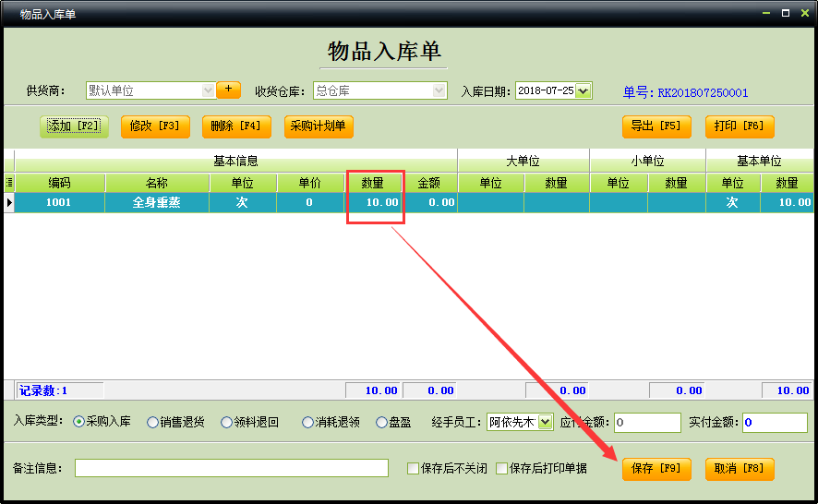
Task: Click the 备注信息 remarks text field
Action: pos(231,468)
